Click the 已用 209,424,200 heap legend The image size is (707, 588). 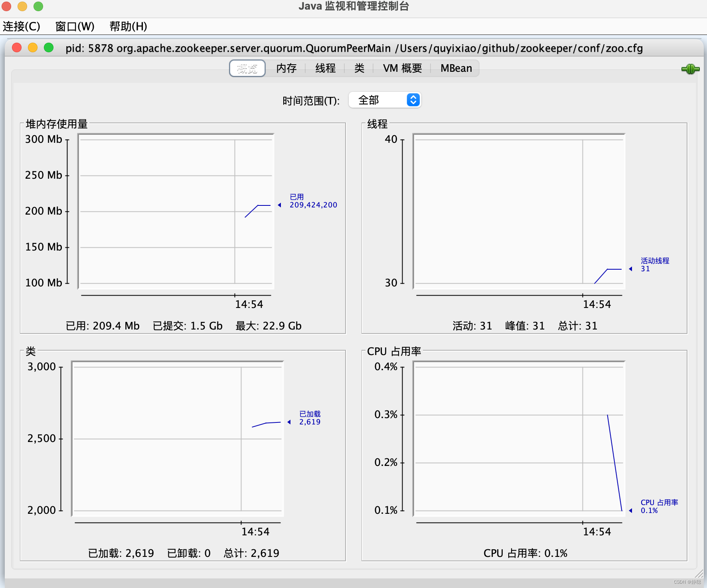tap(313, 201)
